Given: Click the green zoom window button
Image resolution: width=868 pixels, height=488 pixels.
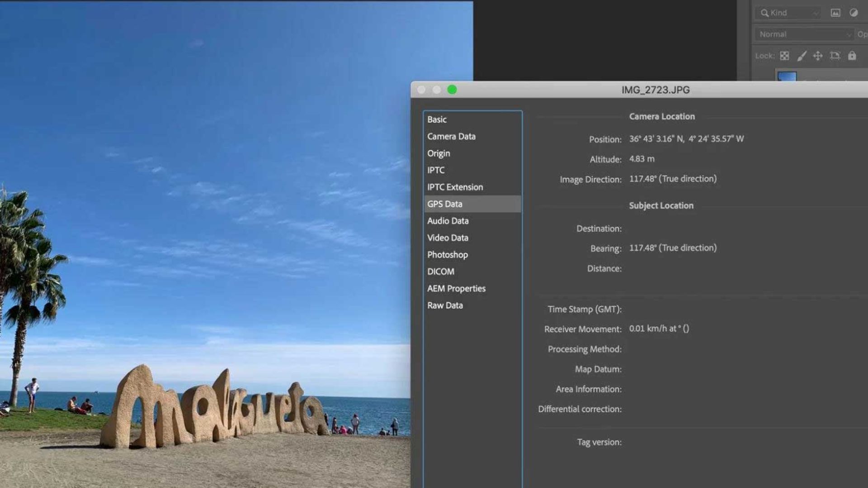Looking at the screenshot, I should click(452, 90).
